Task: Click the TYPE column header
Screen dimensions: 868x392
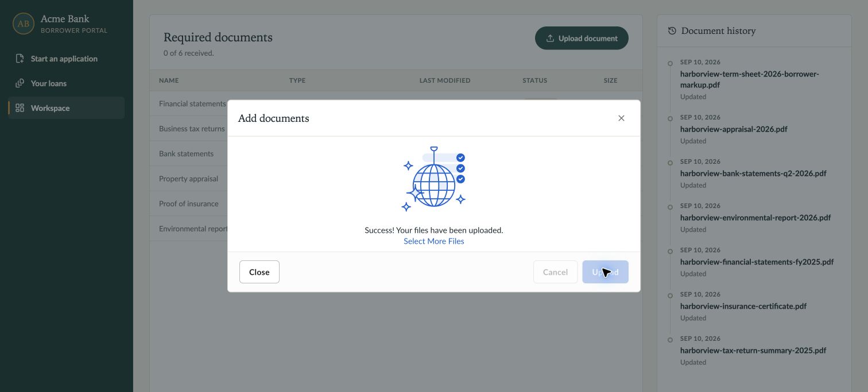Action: click(x=297, y=80)
